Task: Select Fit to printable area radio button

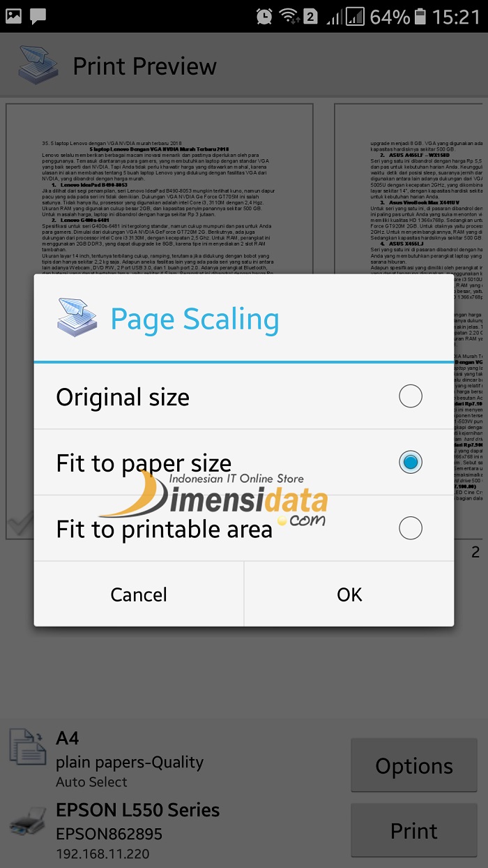Action: pyautogui.click(x=410, y=528)
